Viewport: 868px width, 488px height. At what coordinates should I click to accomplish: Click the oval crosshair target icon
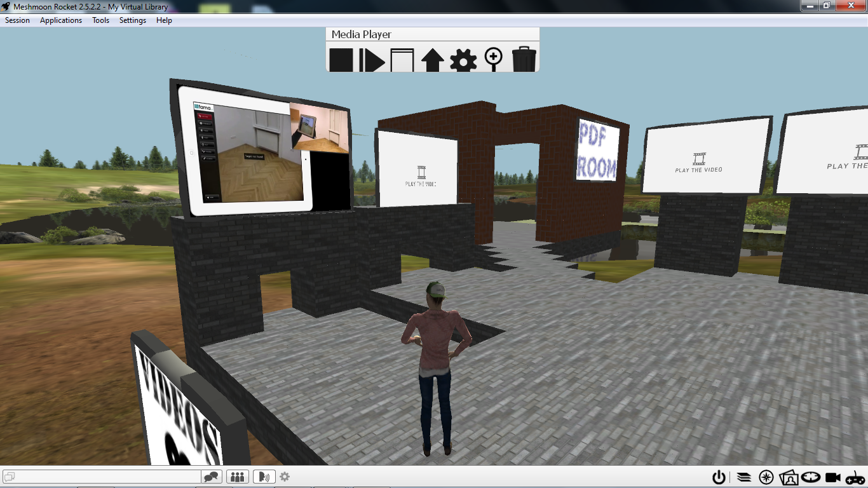click(810, 477)
